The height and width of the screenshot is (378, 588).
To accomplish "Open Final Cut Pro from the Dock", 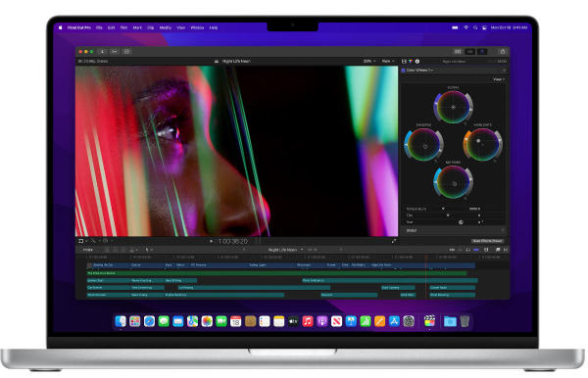I will [429, 321].
